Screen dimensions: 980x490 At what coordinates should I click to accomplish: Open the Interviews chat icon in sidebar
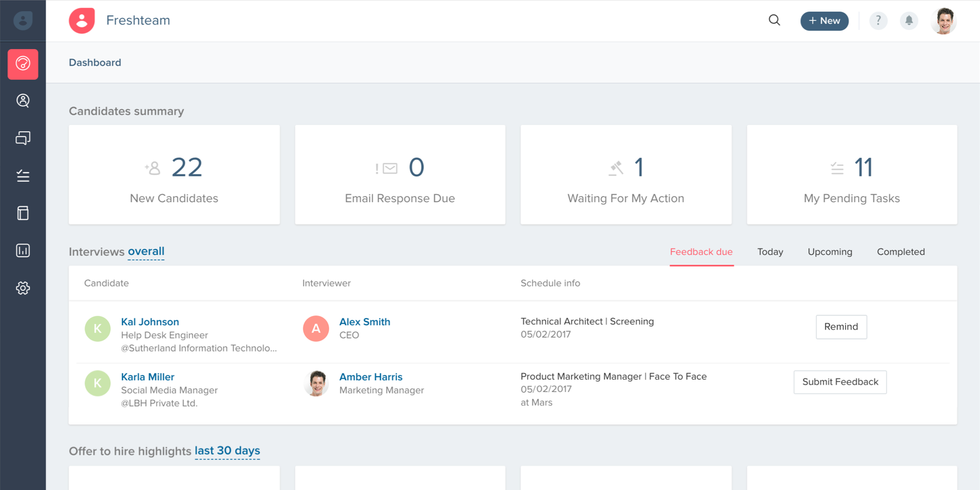[x=23, y=138]
